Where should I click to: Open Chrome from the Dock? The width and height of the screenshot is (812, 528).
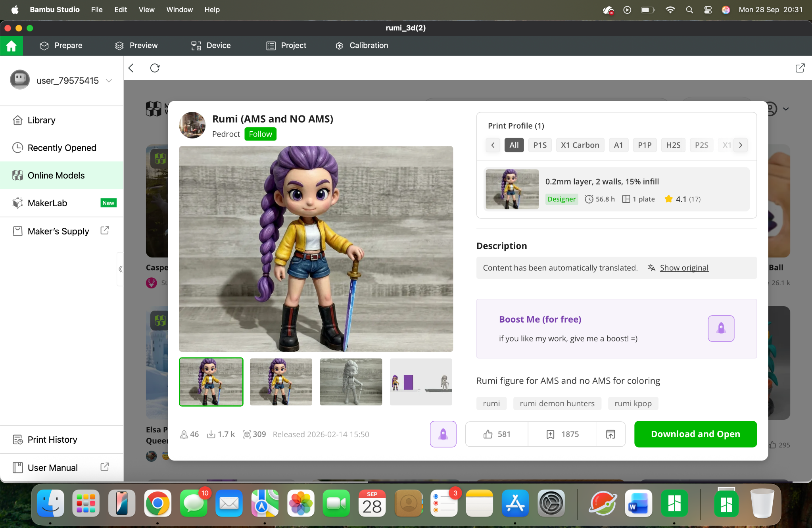[157, 503]
